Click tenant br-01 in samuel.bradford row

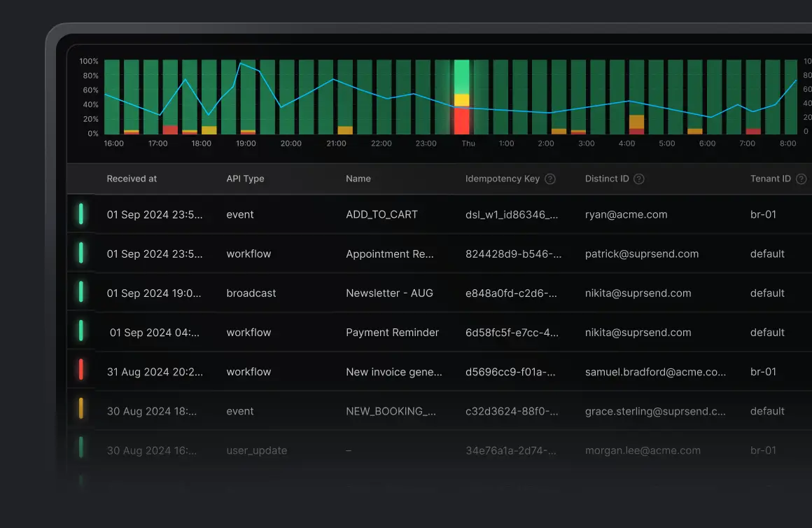pyautogui.click(x=763, y=372)
